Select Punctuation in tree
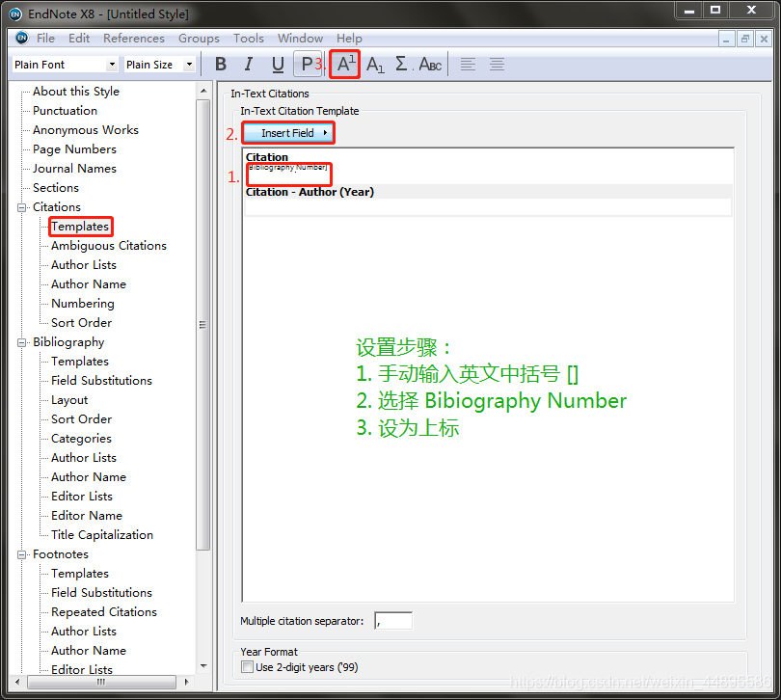Viewport: 781px width, 700px height. [65, 111]
